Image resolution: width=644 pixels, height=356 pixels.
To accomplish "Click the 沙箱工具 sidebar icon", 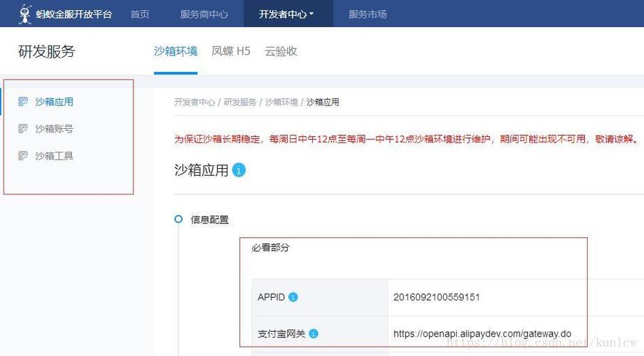I will tap(23, 156).
